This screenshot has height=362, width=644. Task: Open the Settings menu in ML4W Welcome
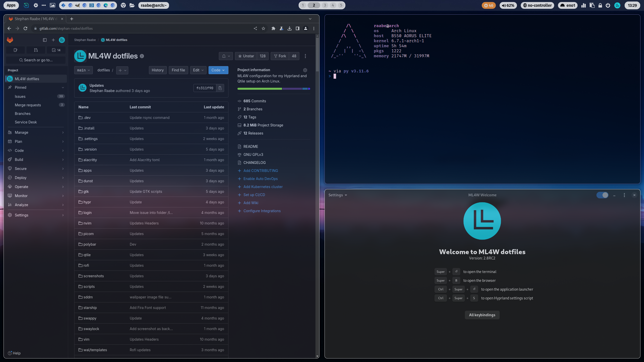click(338, 195)
